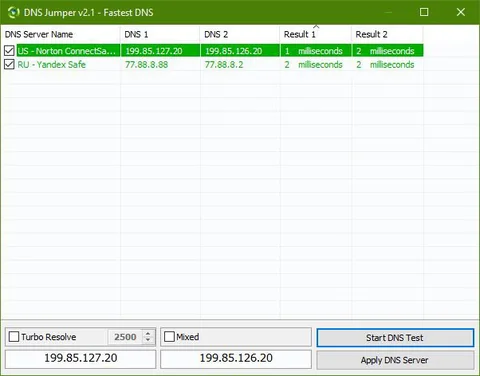Screen dimensions: 480x376
Task: Start the DNS Test
Action: tap(395, 338)
